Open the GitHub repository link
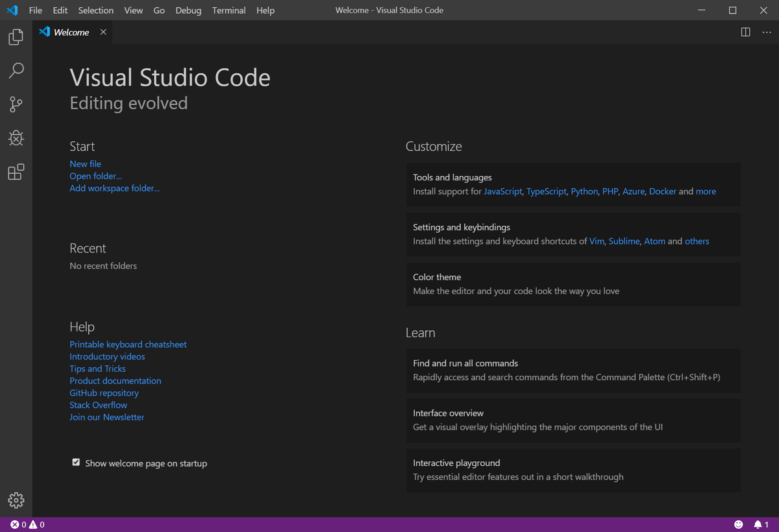Screen dimensions: 779x532 [104, 393]
